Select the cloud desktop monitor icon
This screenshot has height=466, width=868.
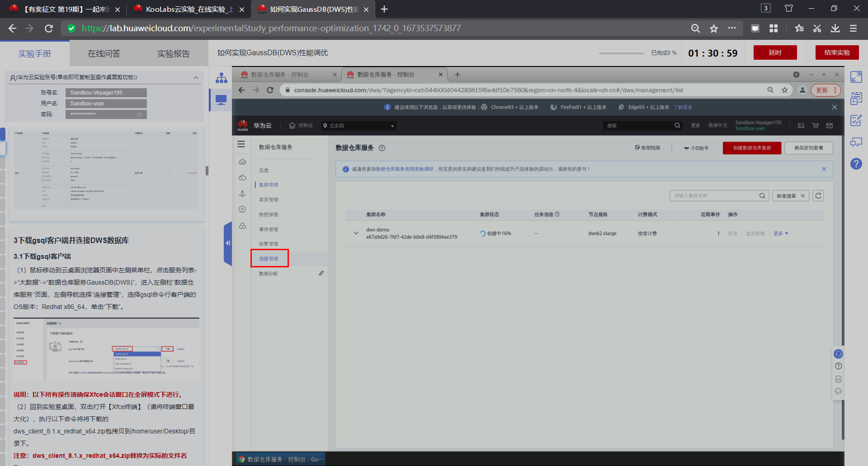221,100
